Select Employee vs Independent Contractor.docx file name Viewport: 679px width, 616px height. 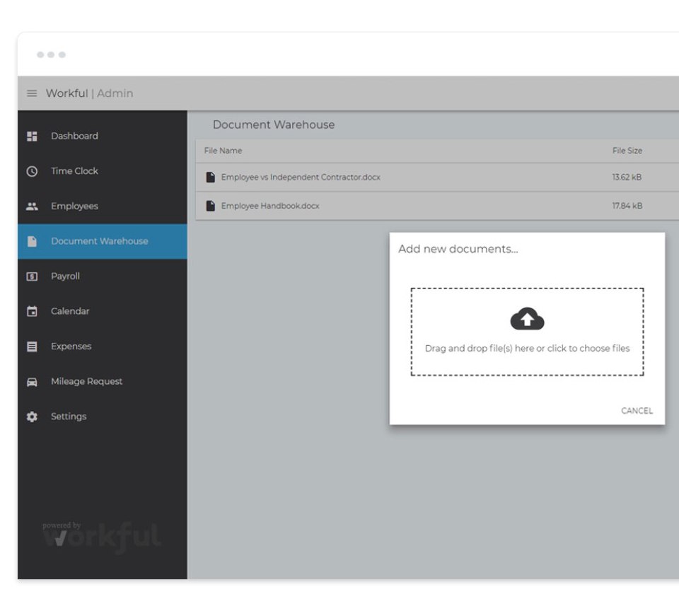301,177
